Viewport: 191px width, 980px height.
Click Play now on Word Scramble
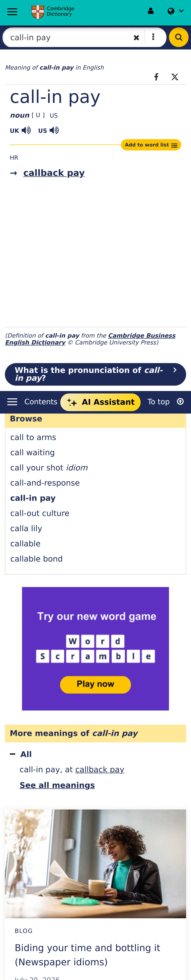tap(95, 684)
